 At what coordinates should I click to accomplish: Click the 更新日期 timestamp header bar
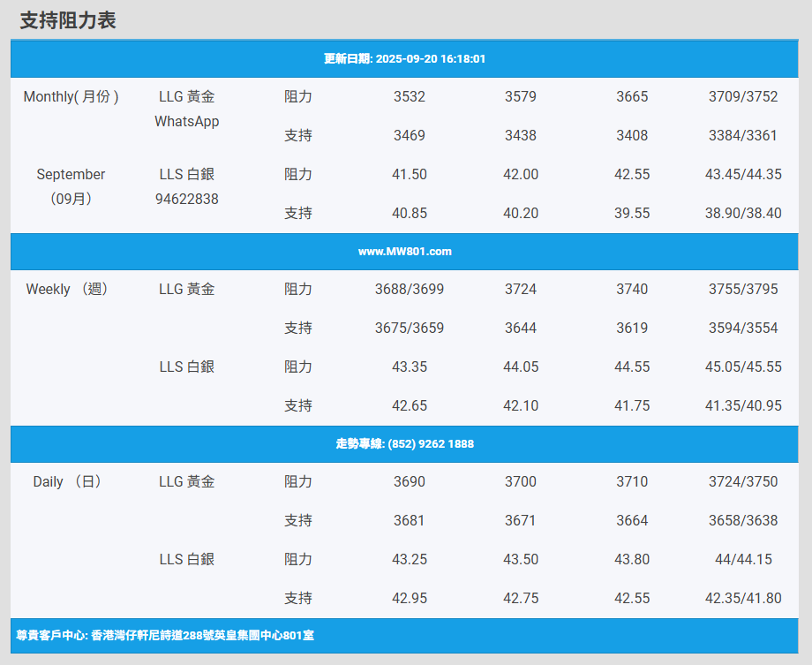pos(404,59)
